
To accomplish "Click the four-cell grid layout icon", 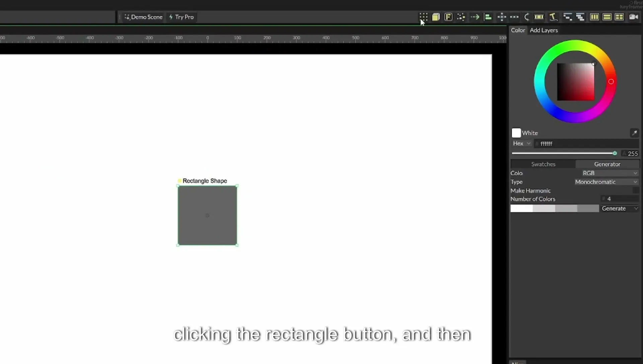I will [x=619, y=17].
